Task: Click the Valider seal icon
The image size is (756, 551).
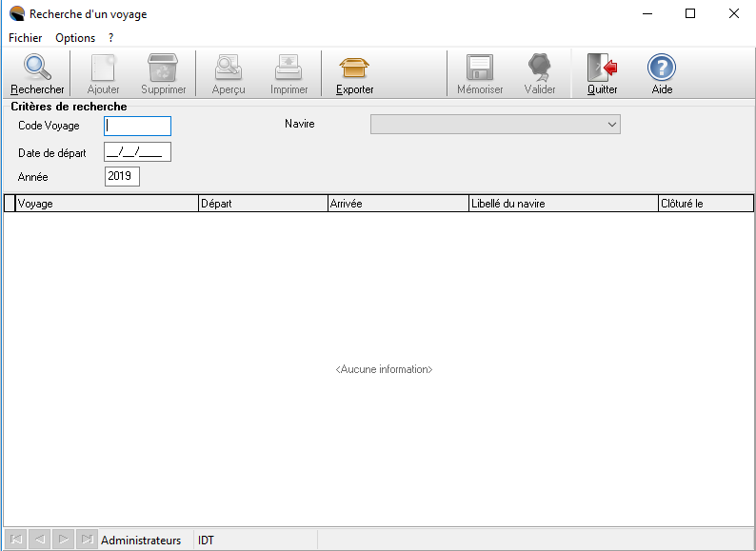Action: pyautogui.click(x=540, y=69)
